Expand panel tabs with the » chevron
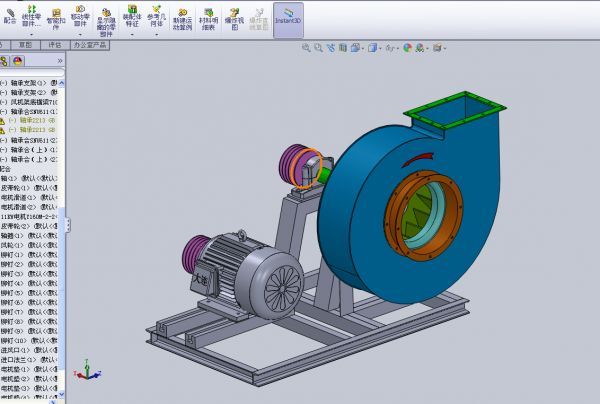This screenshot has width=600, height=404. pos(60,61)
